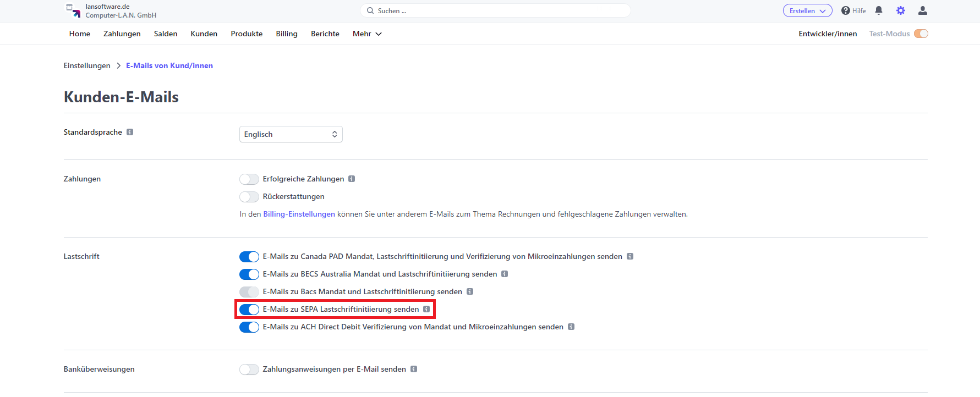
Task: Open the Berichte navigation tab
Action: [325, 34]
